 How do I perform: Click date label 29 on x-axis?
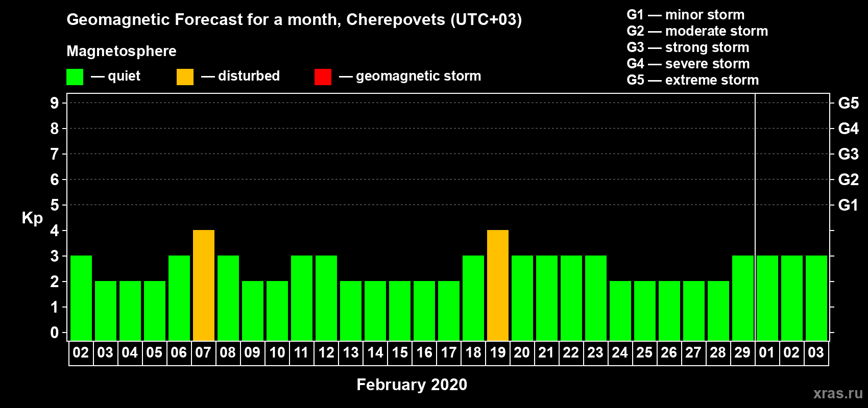click(742, 352)
